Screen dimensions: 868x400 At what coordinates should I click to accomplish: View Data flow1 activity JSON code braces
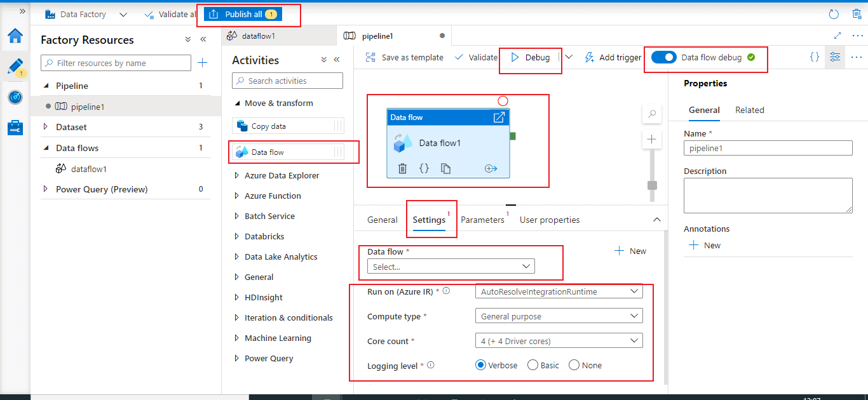coord(424,168)
